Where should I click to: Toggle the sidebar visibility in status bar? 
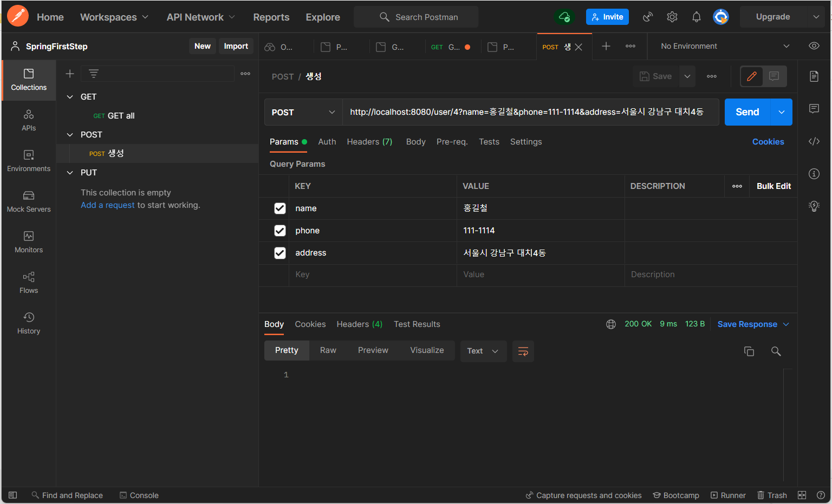tap(13, 495)
